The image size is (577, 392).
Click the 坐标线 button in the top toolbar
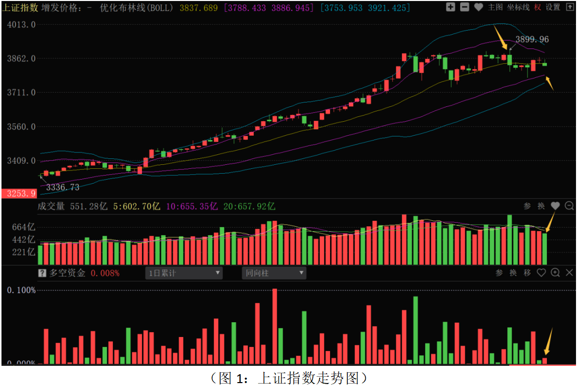[518, 7]
